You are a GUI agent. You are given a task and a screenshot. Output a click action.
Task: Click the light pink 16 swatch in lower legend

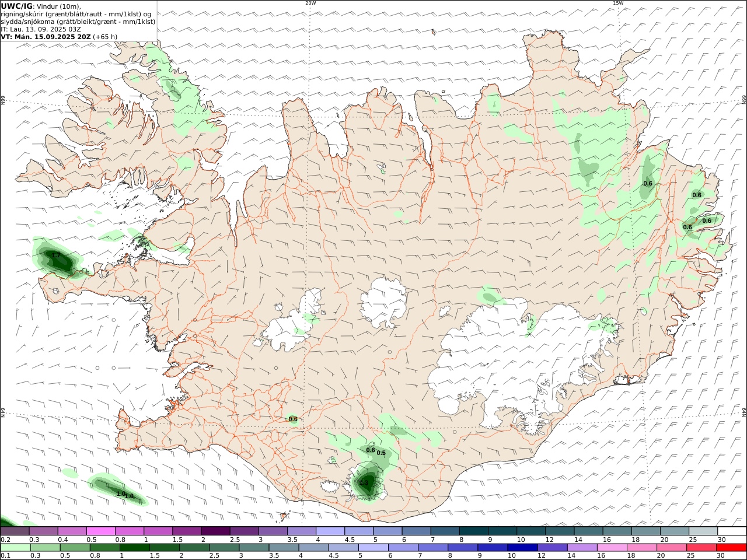(x=612, y=548)
